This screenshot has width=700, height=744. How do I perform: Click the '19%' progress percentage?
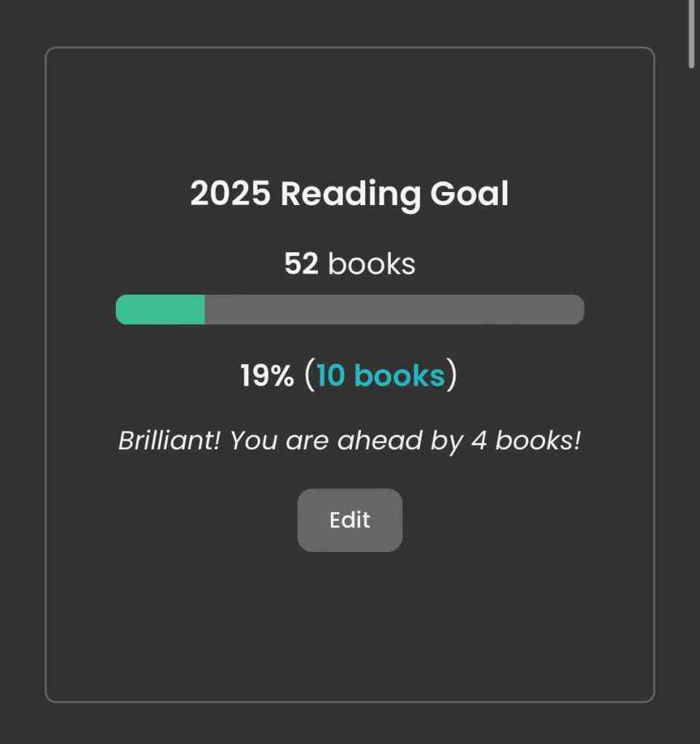tap(267, 376)
